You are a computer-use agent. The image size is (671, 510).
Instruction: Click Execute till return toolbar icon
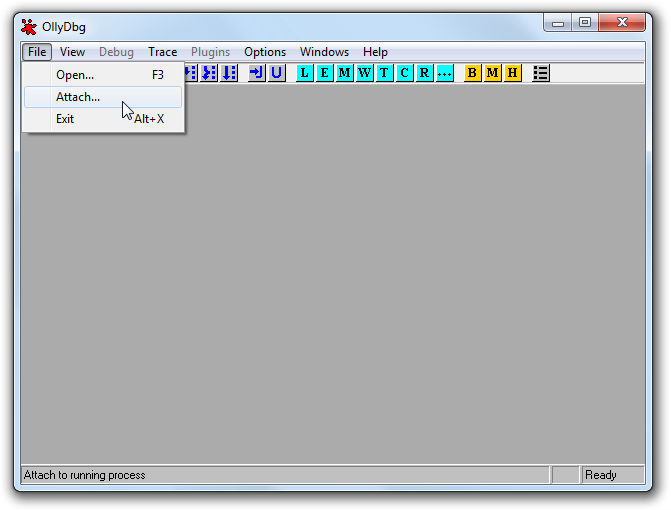229,73
